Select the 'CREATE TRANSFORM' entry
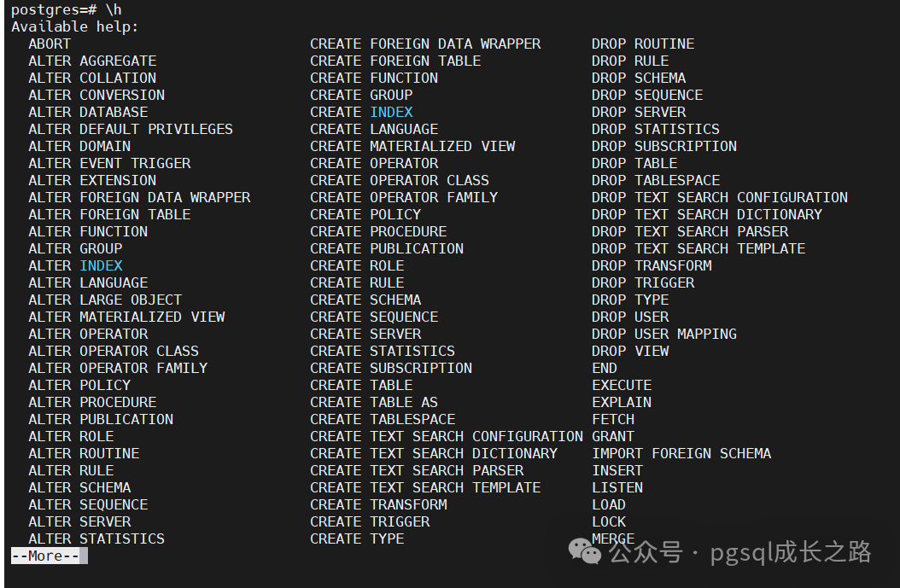900x588 pixels. coord(379,505)
